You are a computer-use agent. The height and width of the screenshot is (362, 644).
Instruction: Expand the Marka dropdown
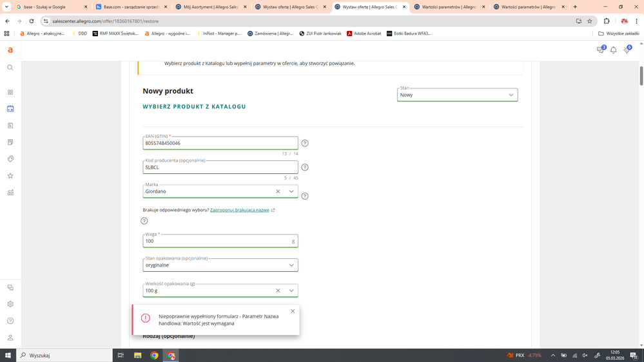pos(291,191)
